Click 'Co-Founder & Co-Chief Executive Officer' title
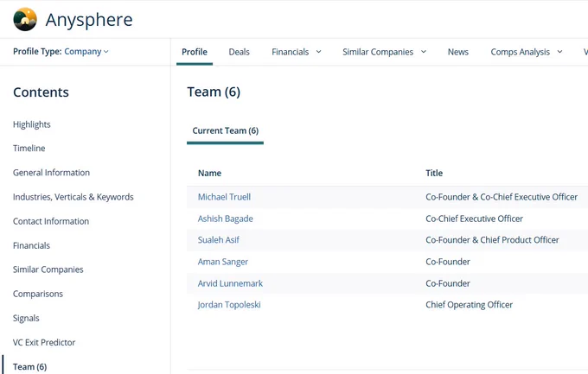 coord(502,197)
